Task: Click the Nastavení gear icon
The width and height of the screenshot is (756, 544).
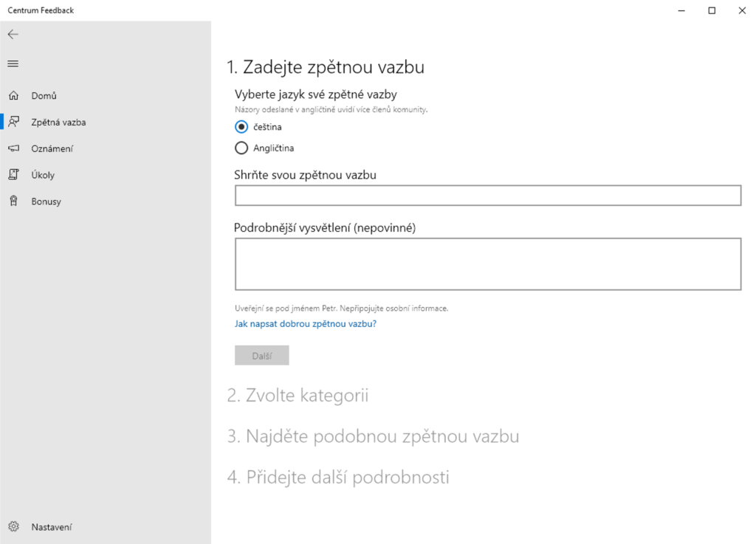Action: (x=13, y=527)
